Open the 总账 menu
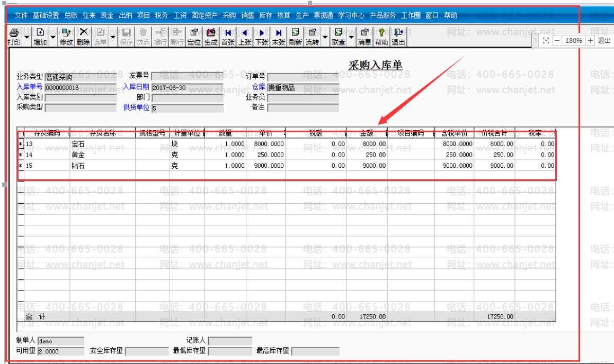 pos(71,15)
